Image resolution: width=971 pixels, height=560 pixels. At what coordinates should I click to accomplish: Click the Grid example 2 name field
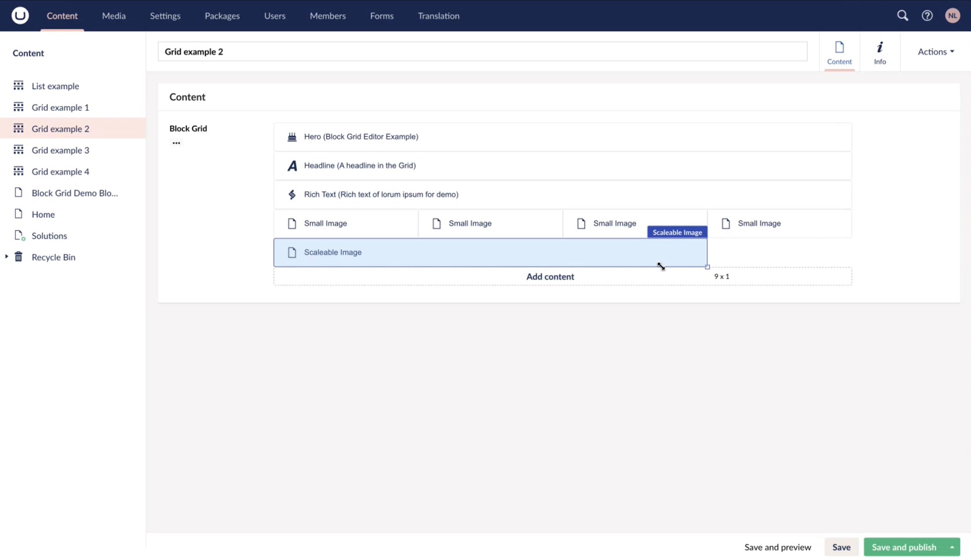(x=482, y=51)
